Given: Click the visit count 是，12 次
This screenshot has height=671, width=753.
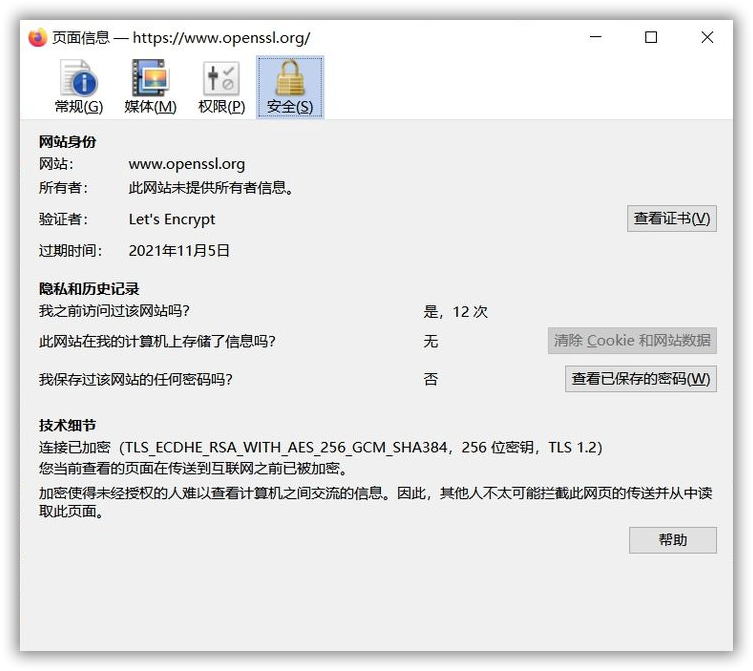Looking at the screenshot, I should tap(455, 312).
